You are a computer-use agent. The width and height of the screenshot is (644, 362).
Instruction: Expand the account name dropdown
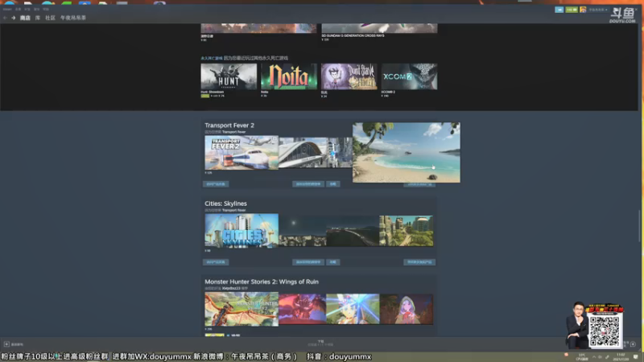point(598,10)
